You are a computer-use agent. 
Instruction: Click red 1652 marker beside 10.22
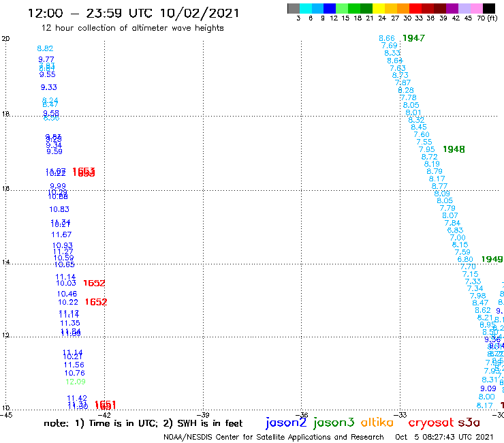(96, 302)
